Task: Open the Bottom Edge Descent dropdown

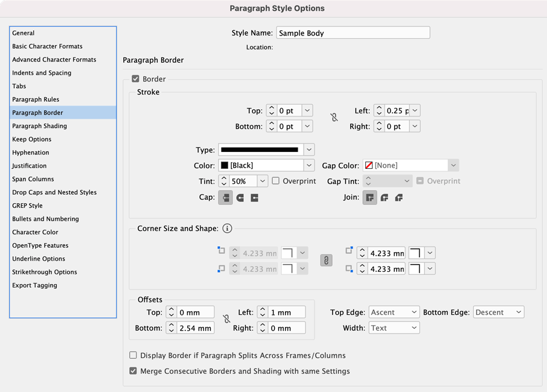Action: [x=499, y=312]
